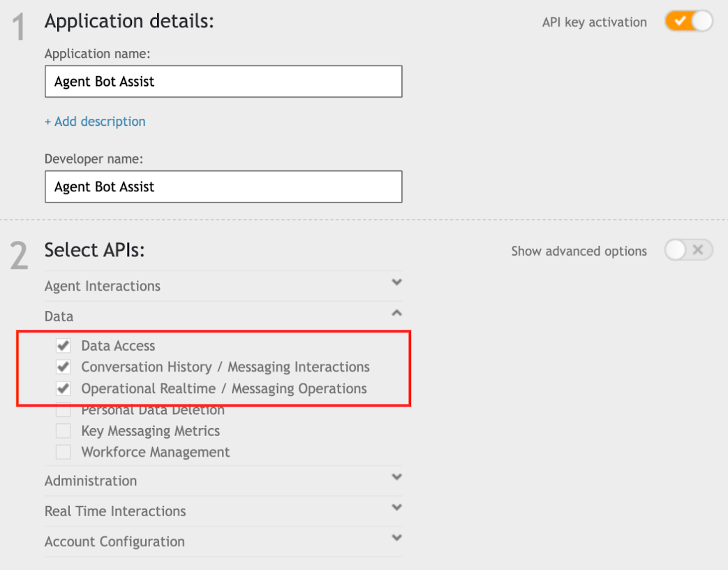
Task: Click the Add description link
Action: pyautogui.click(x=95, y=122)
